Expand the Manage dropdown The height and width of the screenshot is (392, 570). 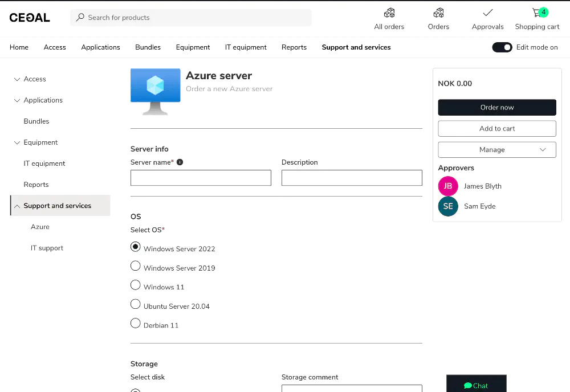click(496, 150)
